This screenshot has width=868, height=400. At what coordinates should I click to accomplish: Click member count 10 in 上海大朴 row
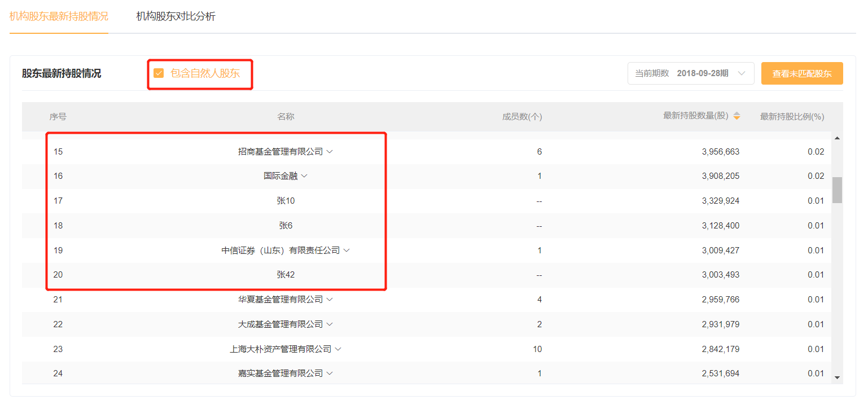537,349
